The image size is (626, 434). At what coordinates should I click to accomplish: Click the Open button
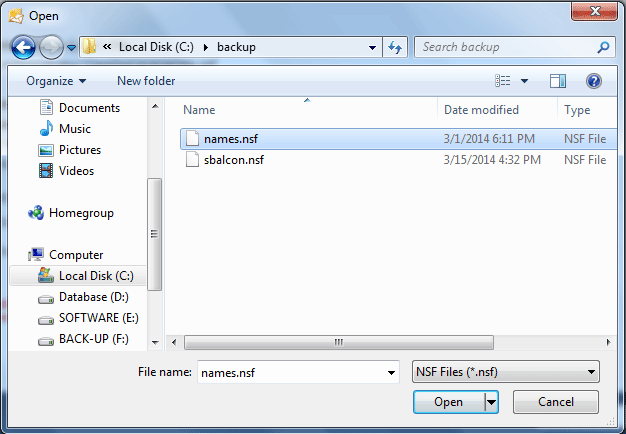coord(449,402)
